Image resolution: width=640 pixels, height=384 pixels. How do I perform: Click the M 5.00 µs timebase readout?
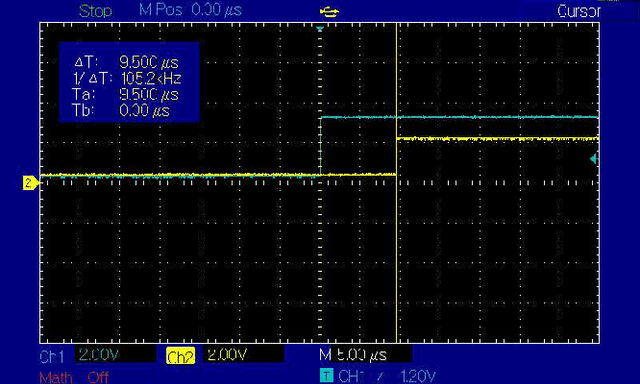click(x=353, y=355)
